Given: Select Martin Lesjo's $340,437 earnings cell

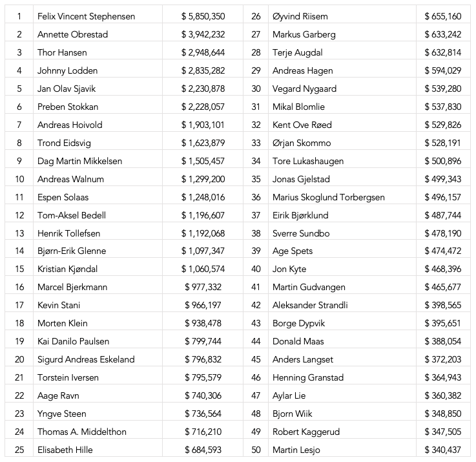Looking at the screenshot, I should [443, 450].
